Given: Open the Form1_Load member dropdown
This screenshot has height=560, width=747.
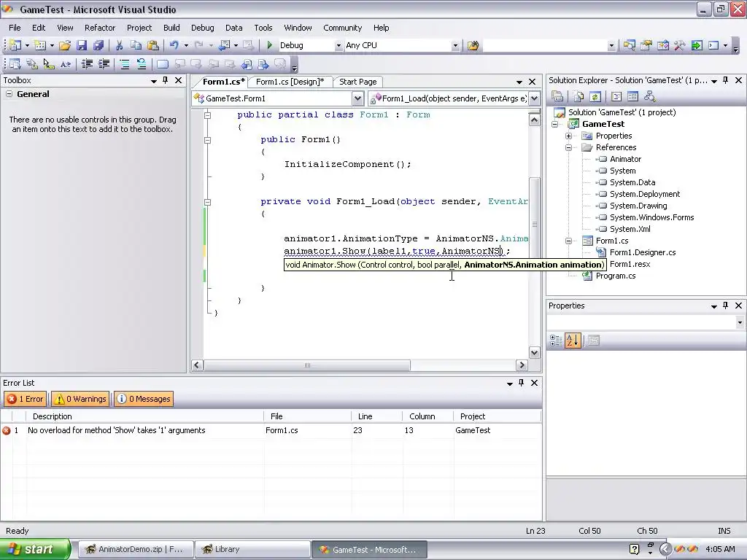Looking at the screenshot, I should pos(535,98).
